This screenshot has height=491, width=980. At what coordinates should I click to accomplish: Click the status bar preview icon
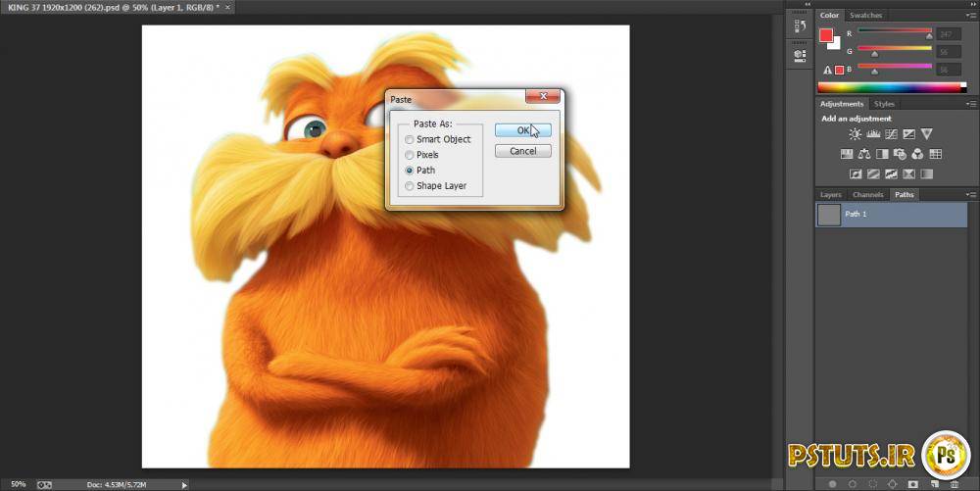pos(44,485)
